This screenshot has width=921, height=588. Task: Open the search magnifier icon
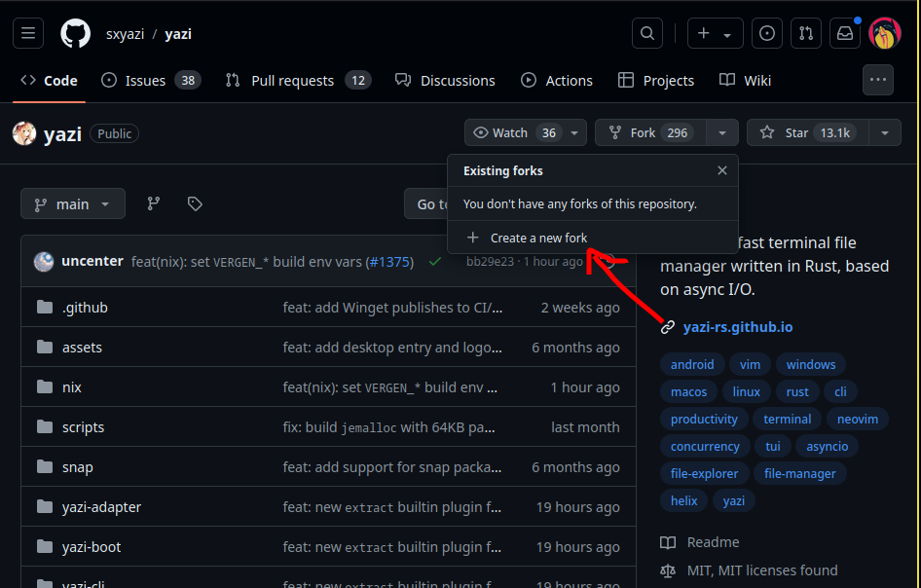(x=646, y=33)
